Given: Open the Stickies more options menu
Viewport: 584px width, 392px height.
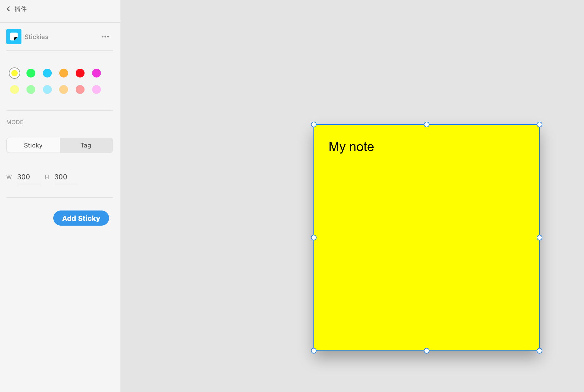Looking at the screenshot, I should pos(105,37).
